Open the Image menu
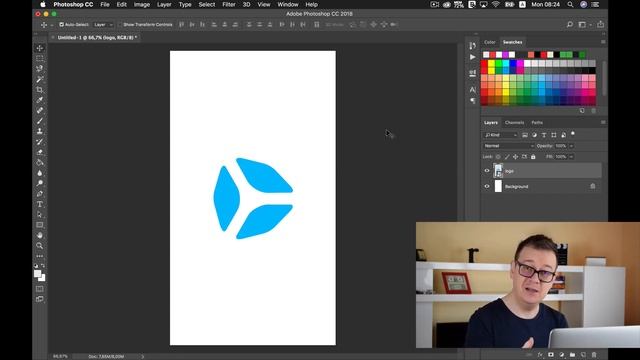This screenshot has width=640, height=360. (142, 4)
